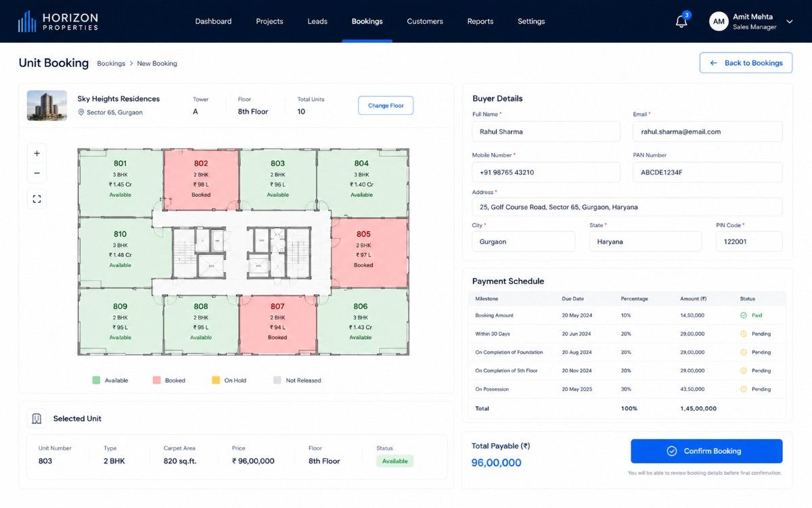Click the 43,50,000 amount cell
The image size is (812, 508).
point(692,389)
